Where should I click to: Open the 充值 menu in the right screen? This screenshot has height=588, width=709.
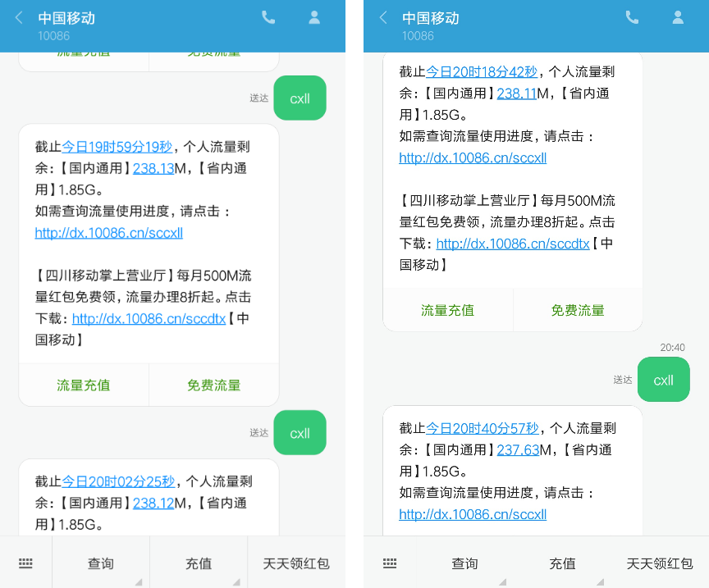(x=562, y=563)
